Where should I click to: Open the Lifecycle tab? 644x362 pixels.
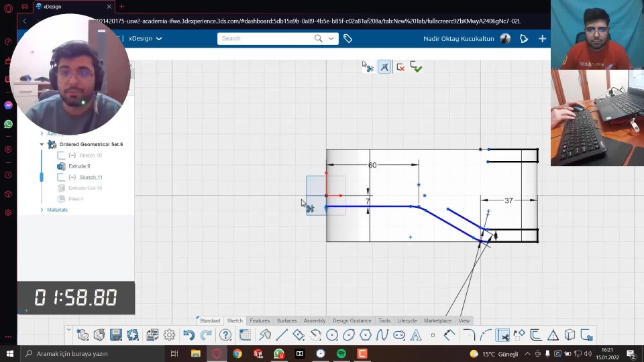407,320
